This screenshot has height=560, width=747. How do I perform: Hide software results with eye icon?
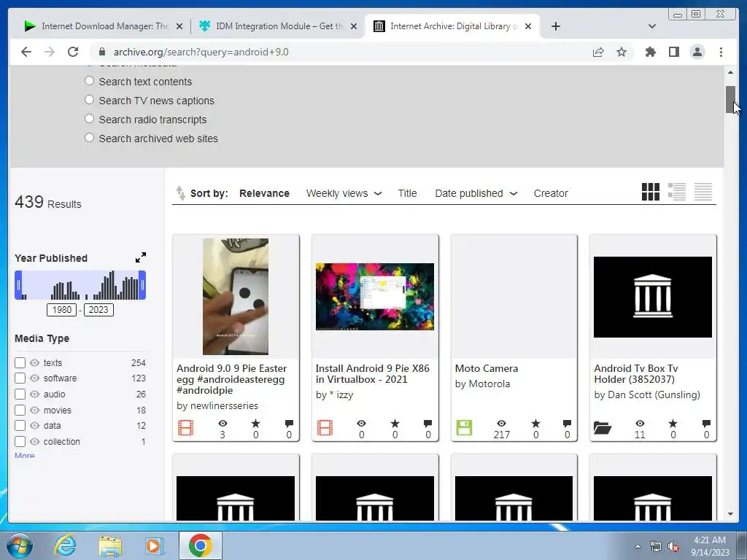[34, 378]
